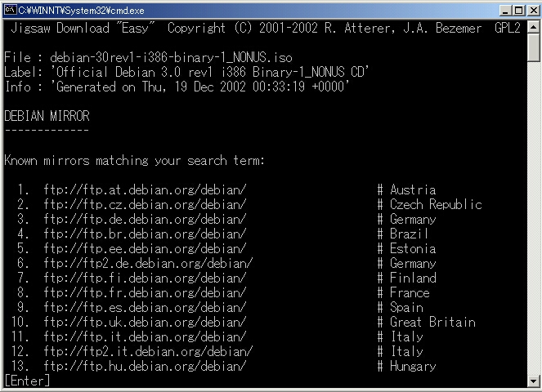Screen dimensions: 542x392
Task: Click the file name debian-30rev1-i386-binary-1_NONUS.iso
Action: point(171,57)
